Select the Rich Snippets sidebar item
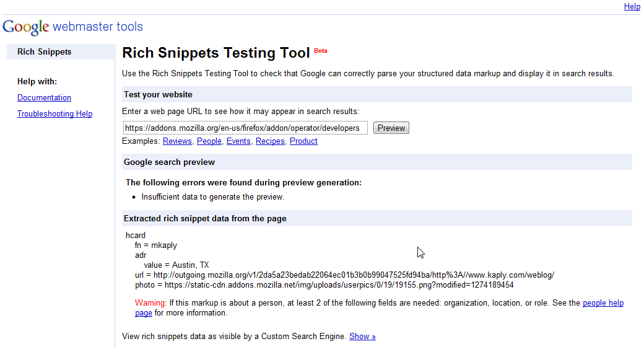Viewport: 644px width, 349px height. [61, 52]
